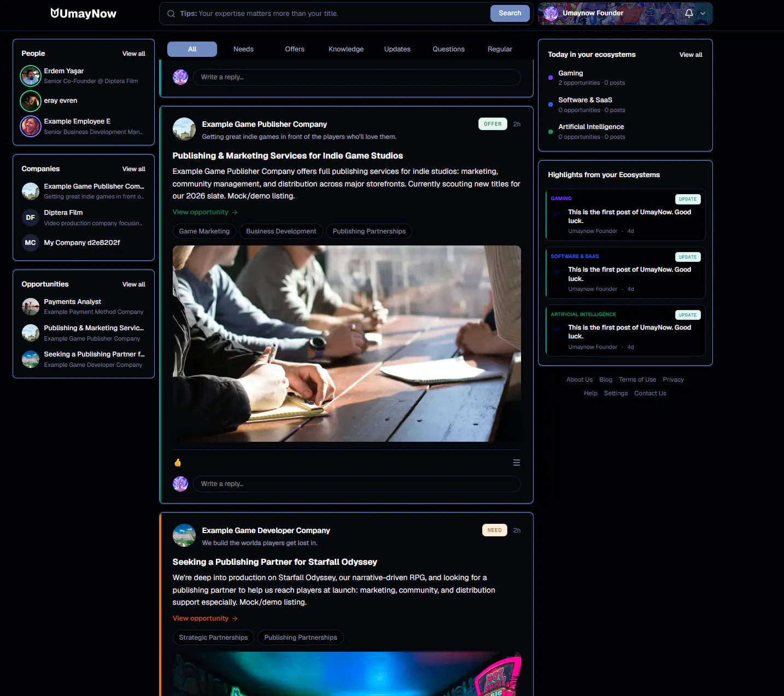Image resolution: width=784 pixels, height=696 pixels.
Task: Click the Example Game Developer Company post avatar
Action: [184, 535]
